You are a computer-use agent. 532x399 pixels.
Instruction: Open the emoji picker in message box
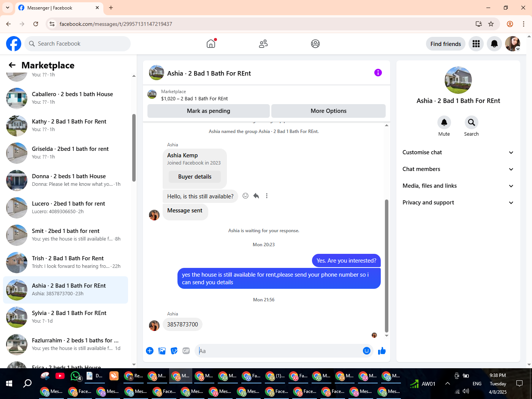coord(367,351)
